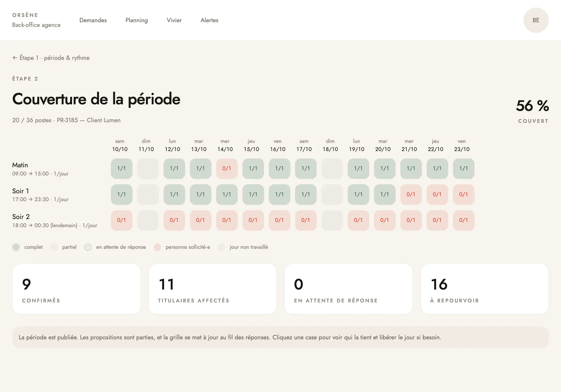Open the Soir 1 cell on sam 10/10

tap(122, 194)
